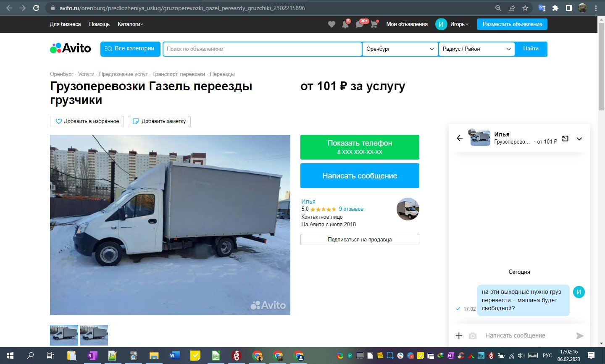Click the РУС language indicator in tray

tap(547, 356)
